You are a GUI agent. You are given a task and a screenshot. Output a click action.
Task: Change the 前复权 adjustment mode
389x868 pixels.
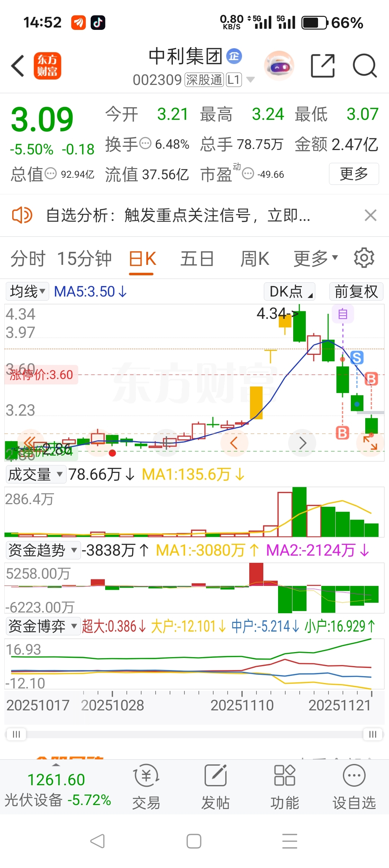point(356,291)
